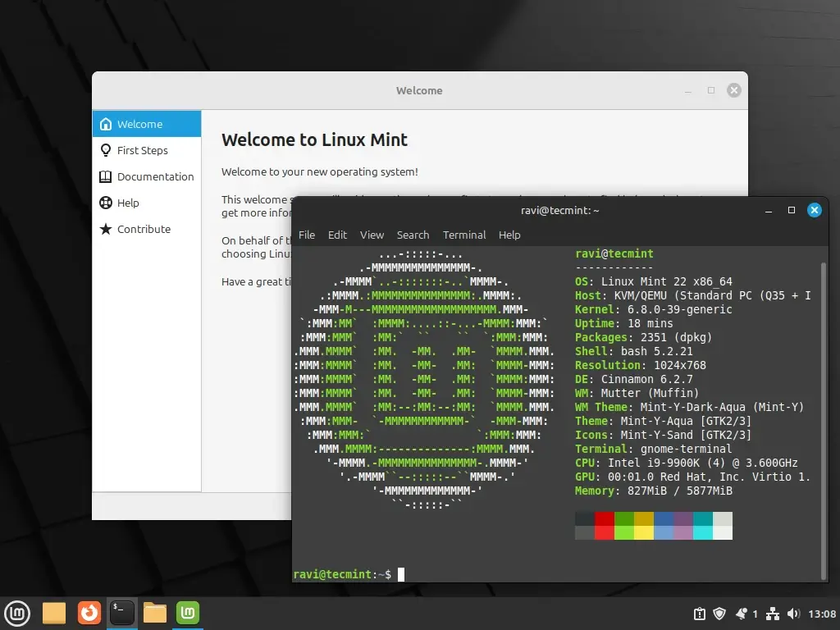This screenshot has height=630, width=840.
Task: Open the Search menu in terminal
Action: click(413, 235)
